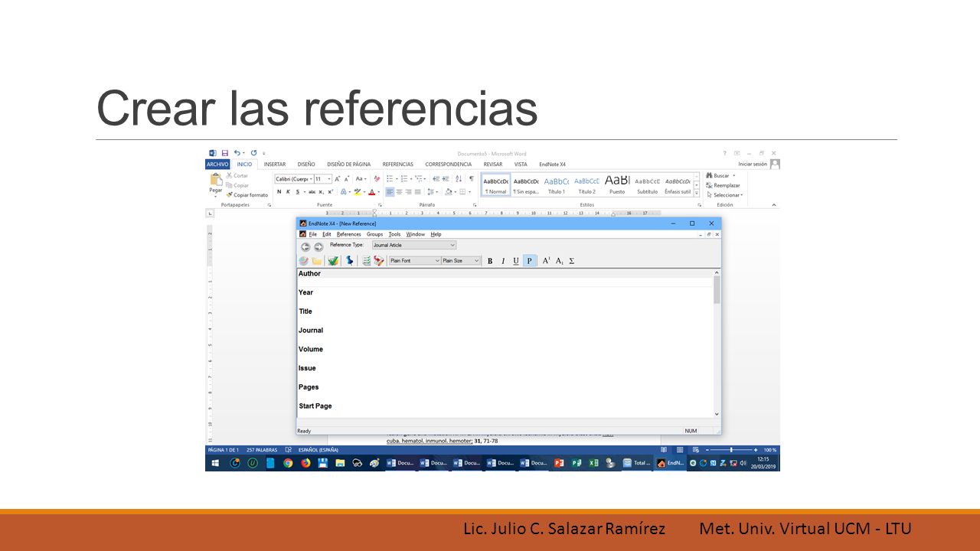The width and height of the screenshot is (980, 551).
Task: Open the EndNote Edit menu
Action: click(x=327, y=234)
